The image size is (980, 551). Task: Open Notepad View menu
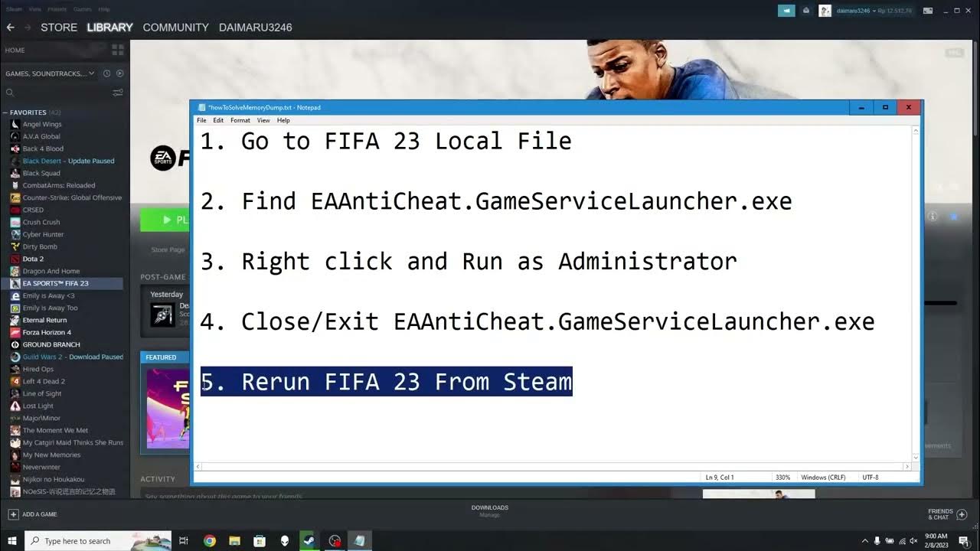(x=263, y=120)
